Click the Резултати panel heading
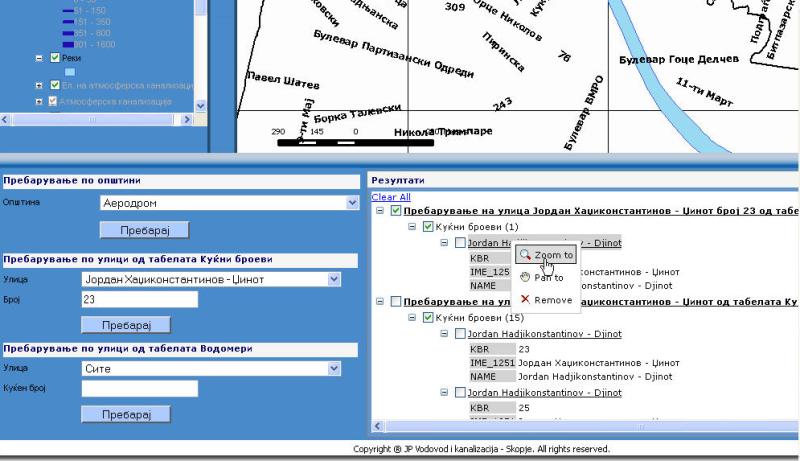The height and width of the screenshot is (461, 800). click(x=398, y=180)
